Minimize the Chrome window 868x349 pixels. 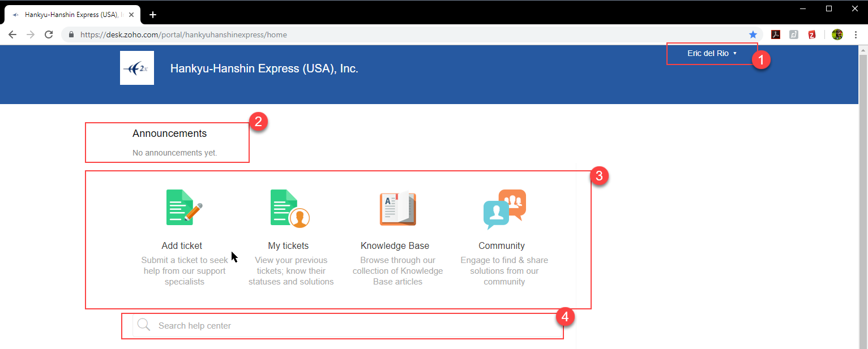[x=802, y=8]
